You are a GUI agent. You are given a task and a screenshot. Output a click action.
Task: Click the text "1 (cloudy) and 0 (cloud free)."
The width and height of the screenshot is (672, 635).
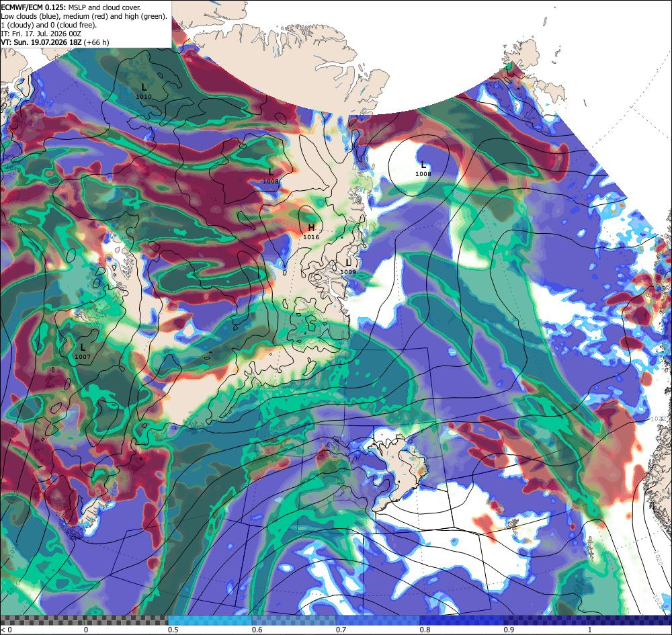49,25
